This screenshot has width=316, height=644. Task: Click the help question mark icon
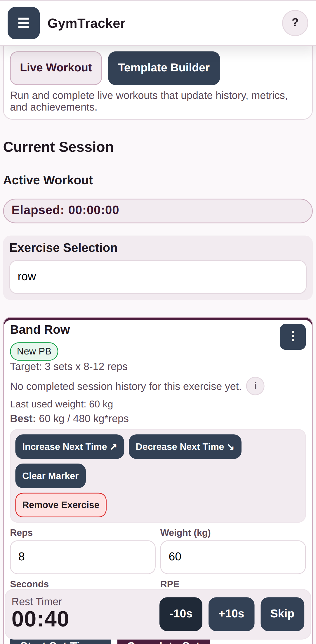[x=295, y=23]
